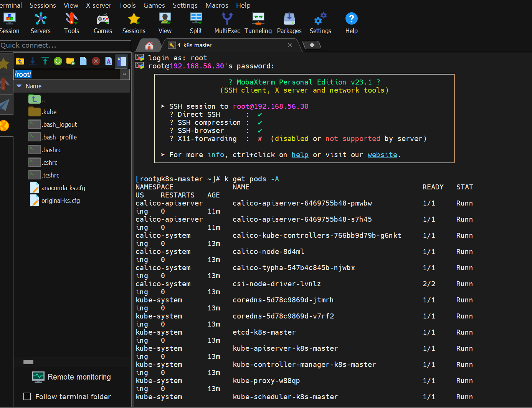Select the anaconda-ks.cfg file
This screenshot has width=532, height=408.
pyautogui.click(x=58, y=188)
